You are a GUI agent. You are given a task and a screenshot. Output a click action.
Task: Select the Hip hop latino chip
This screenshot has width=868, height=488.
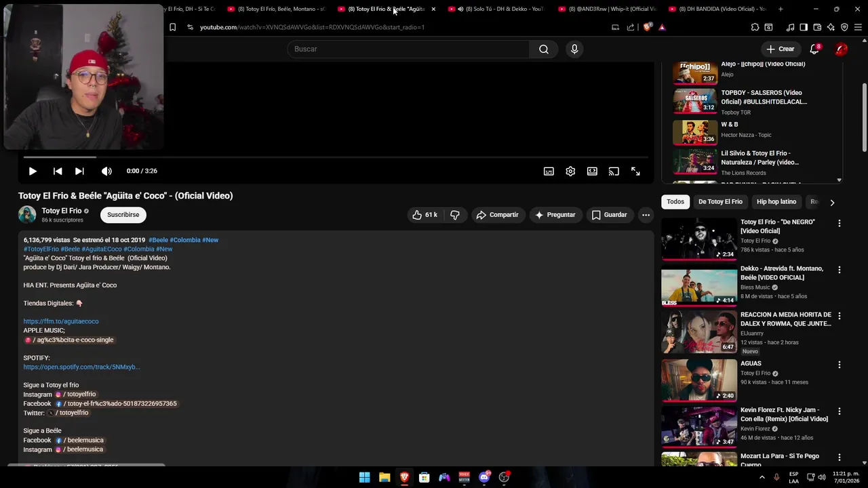(x=776, y=202)
